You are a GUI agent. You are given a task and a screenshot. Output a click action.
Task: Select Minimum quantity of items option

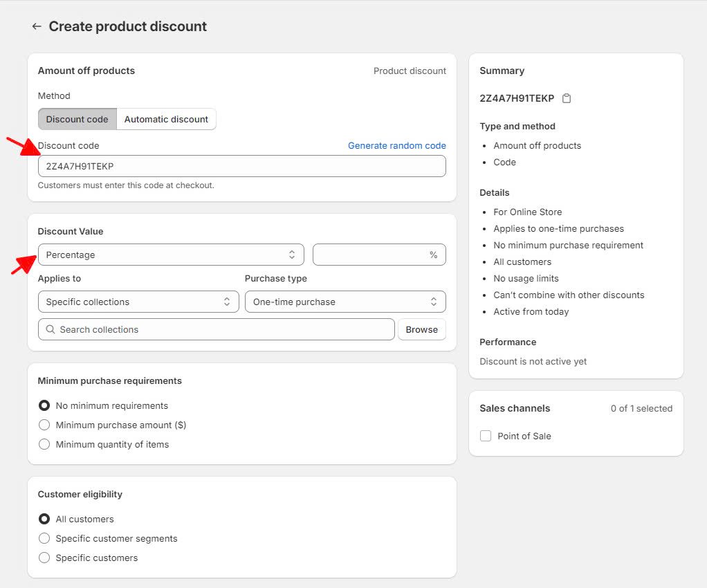[44, 444]
